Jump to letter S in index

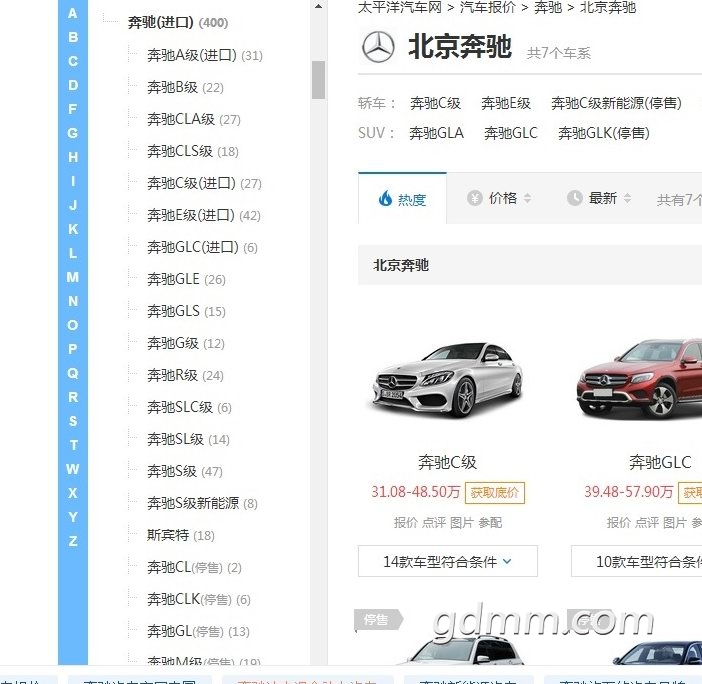pyautogui.click(x=73, y=421)
